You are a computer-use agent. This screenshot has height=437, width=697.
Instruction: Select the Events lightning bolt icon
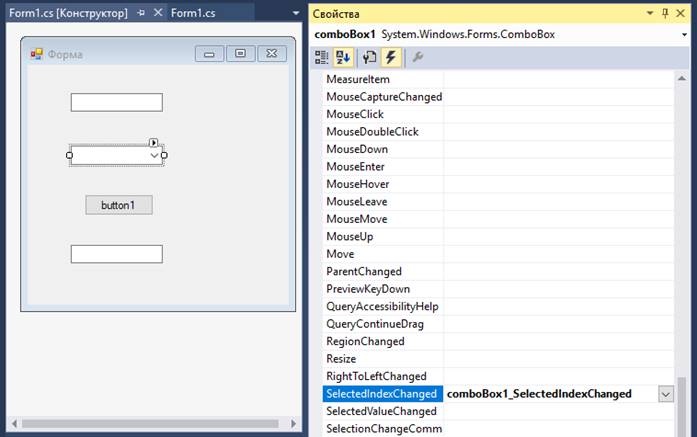390,57
